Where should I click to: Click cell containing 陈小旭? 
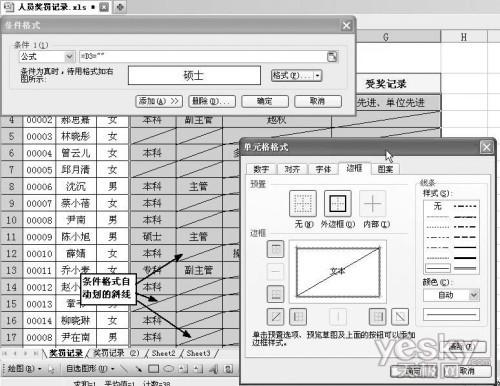76,237
